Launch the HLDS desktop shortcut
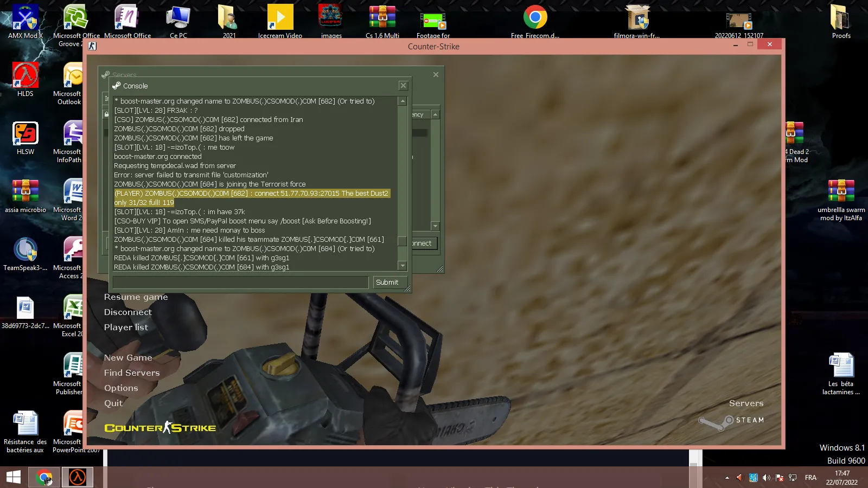The width and height of the screenshot is (868, 488). 25,79
